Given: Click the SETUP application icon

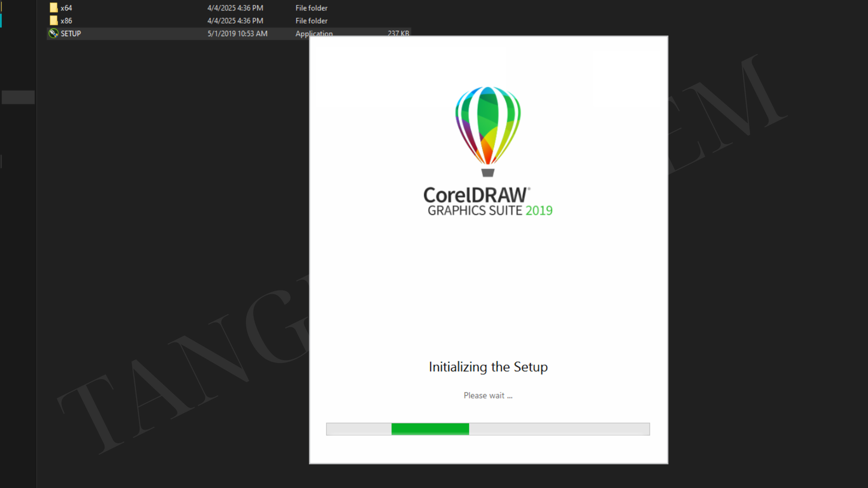Looking at the screenshot, I should coord(53,33).
